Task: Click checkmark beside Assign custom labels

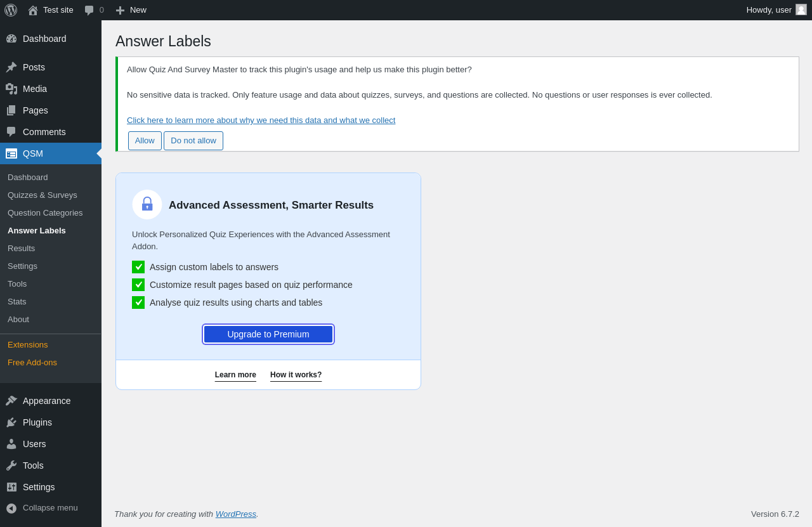Action: pos(138,267)
